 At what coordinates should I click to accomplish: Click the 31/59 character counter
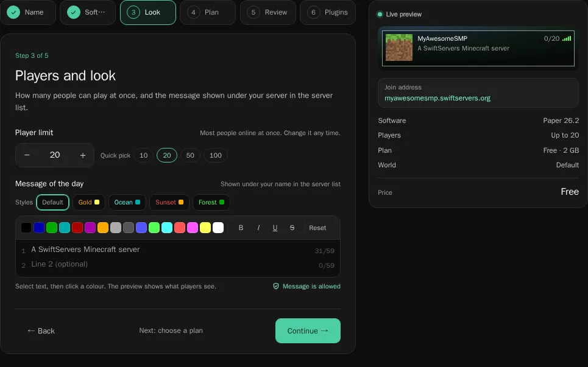tap(324, 251)
